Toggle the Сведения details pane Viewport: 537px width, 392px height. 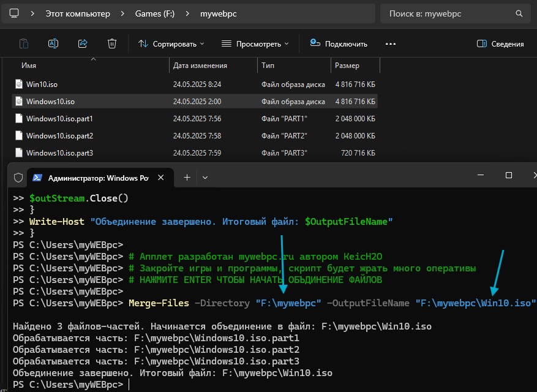point(500,44)
